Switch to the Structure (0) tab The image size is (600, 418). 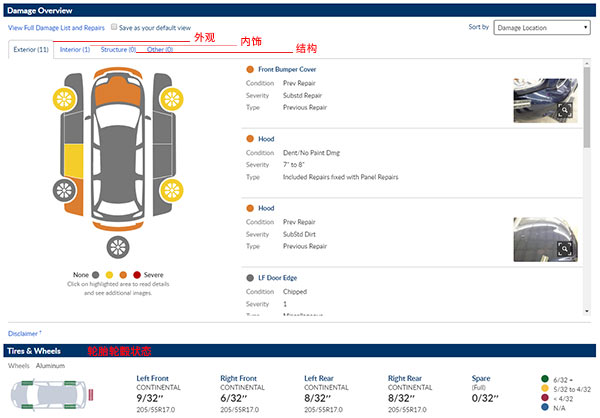click(x=118, y=49)
